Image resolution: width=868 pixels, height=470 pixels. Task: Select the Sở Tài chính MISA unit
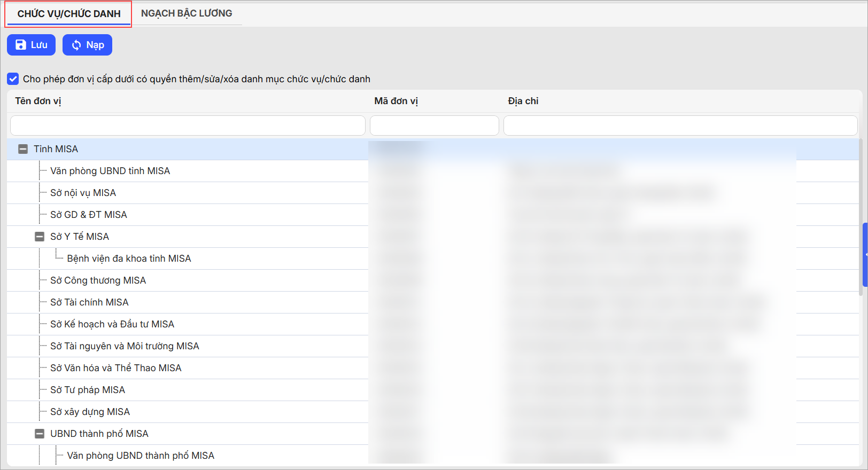click(x=89, y=302)
